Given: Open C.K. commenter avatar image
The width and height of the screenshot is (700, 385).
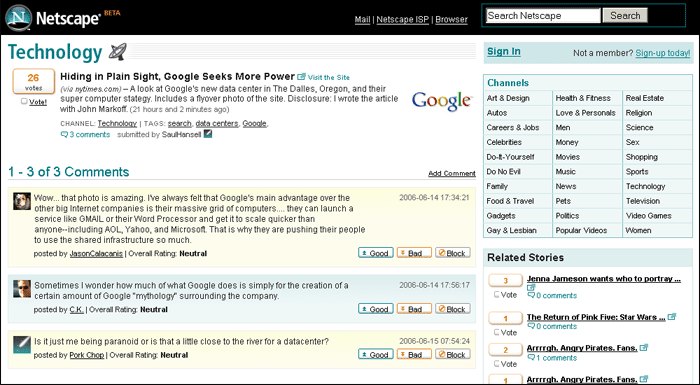Looking at the screenshot, I should coord(22,289).
